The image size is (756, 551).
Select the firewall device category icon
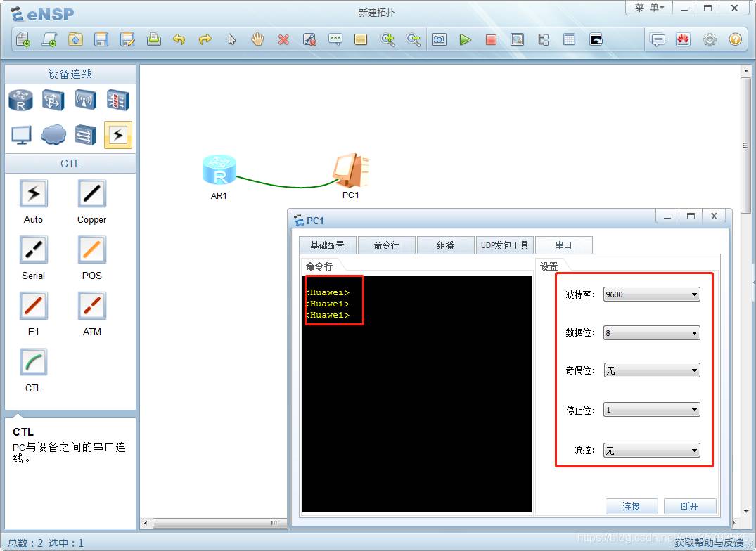(x=117, y=101)
